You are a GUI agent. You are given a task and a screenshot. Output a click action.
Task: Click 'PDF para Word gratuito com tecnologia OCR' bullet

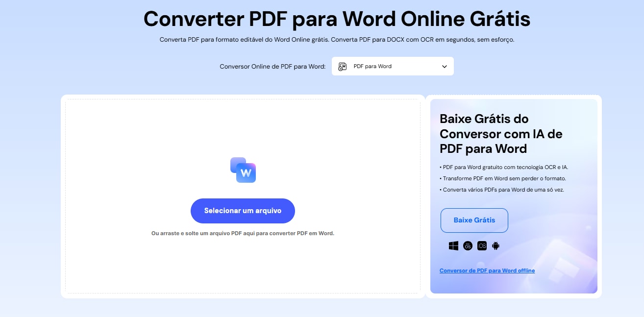[x=504, y=167]
